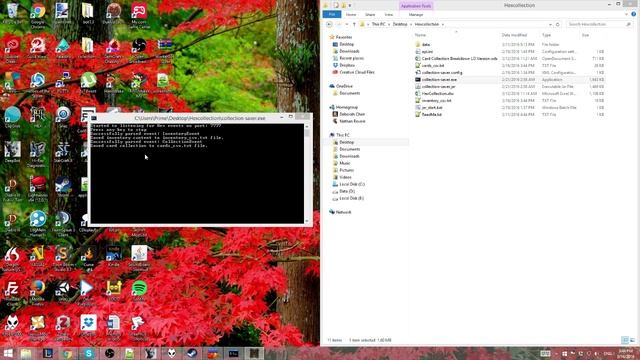The height and width of the screenshot is (360, 640).
Task: Open the Adobe Creative Cloud desktop icon
Action: pyautogui.click(x=12, y=47)
